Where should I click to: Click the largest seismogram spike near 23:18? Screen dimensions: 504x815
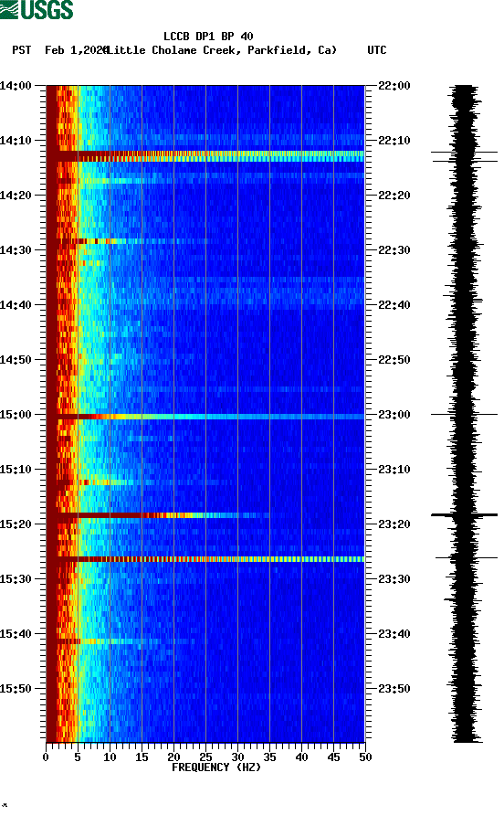[x=464, y=515]
